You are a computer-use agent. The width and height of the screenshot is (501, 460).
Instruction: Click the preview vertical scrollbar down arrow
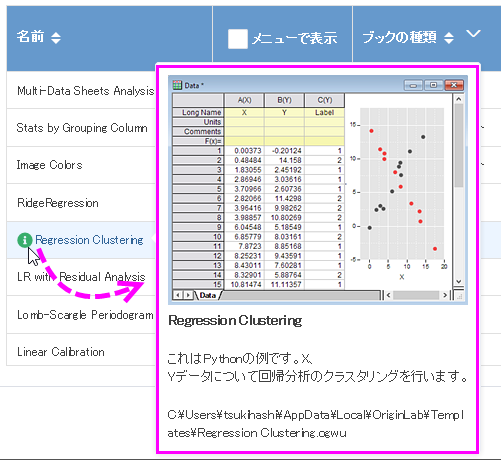coord(459,282)
